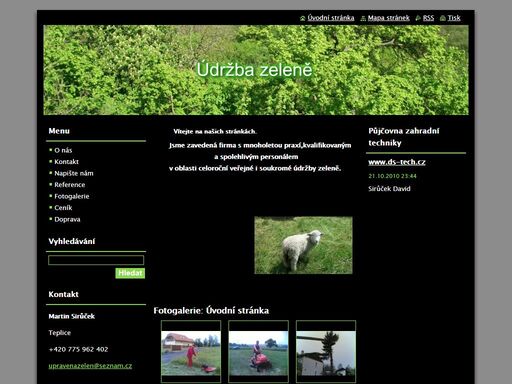Click the home icon beside Úvodní stránka
This screenshot has width=512, height=384.
pyautogui.click(x=303, y=18)
